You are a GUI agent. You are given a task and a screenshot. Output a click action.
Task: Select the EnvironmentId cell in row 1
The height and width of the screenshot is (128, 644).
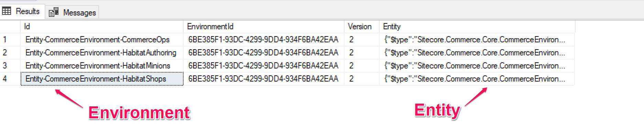click(x=264, y=40)
